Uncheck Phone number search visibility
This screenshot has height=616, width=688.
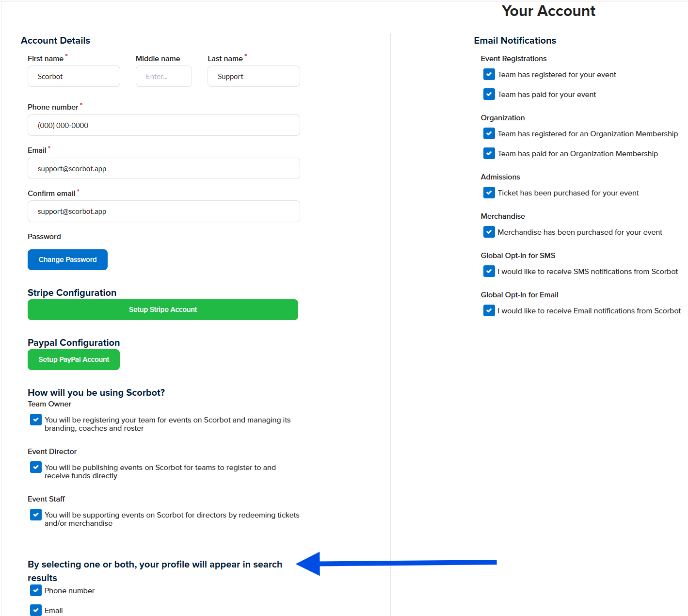[36, 590]
